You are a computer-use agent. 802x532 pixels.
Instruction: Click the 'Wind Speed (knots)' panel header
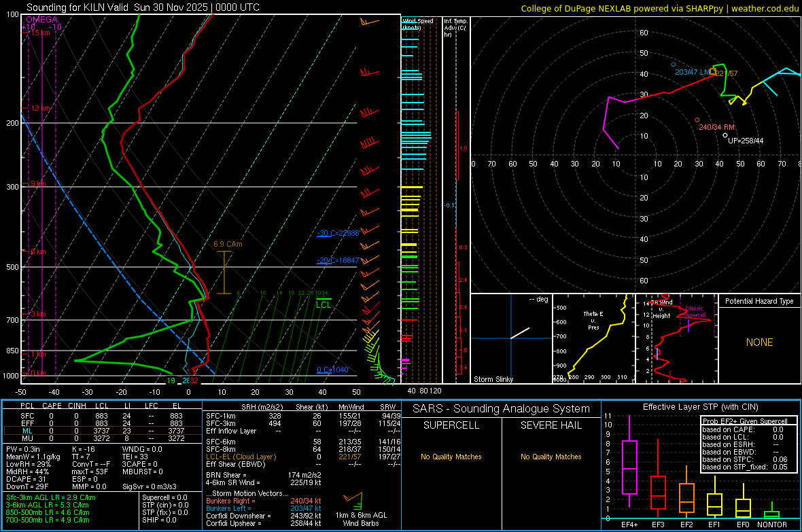coord(417,24)
